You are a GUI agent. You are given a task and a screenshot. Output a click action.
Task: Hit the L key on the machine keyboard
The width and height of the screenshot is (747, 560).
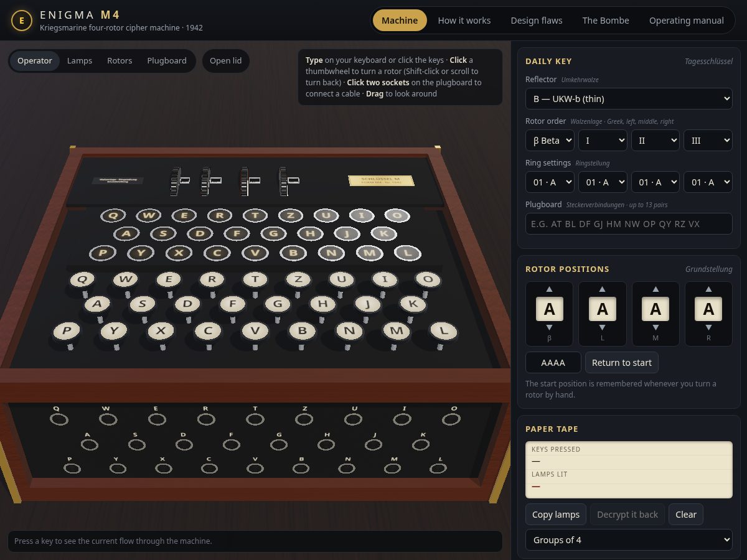[443, 331]
